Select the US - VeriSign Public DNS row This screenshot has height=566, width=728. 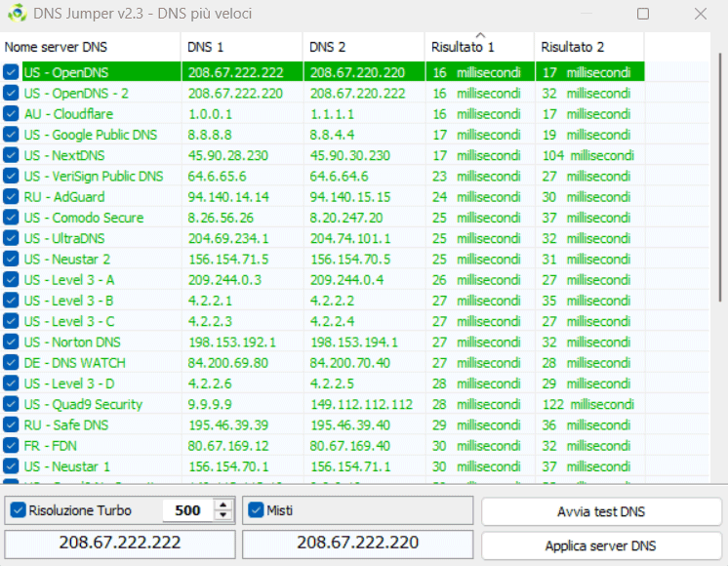[94, 176]
